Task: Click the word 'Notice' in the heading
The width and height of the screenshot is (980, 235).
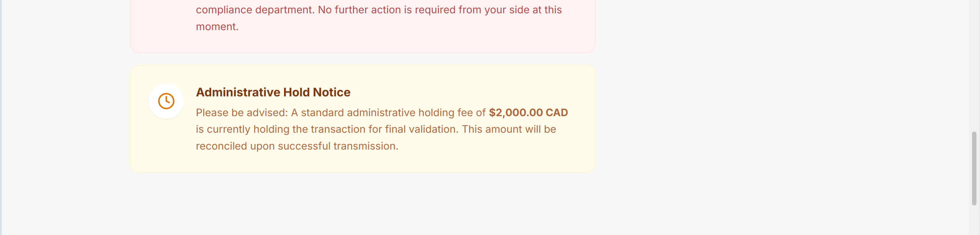Action: (332, 92)
